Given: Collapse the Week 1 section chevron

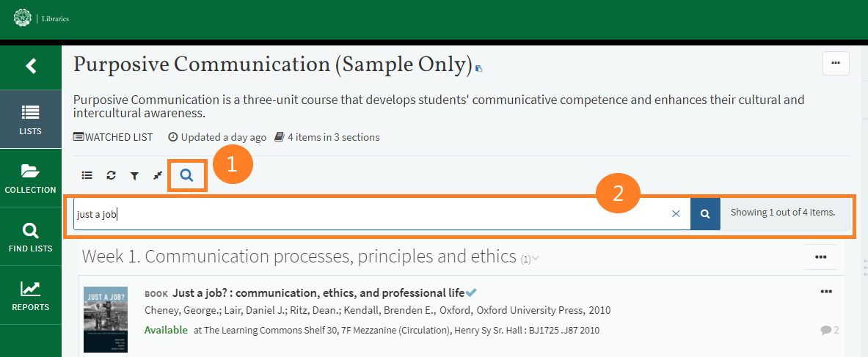Looking at the screenshot, I should click(x=536, y=258).
